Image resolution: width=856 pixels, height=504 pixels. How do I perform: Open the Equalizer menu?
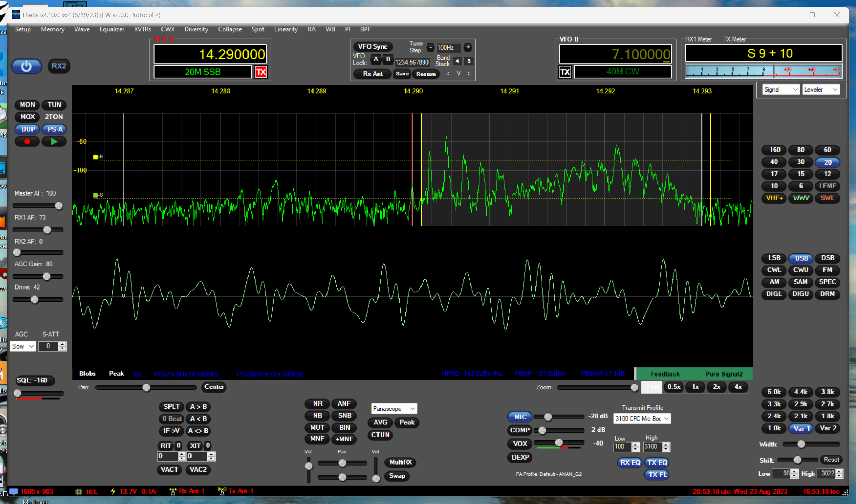coord(112,29)
